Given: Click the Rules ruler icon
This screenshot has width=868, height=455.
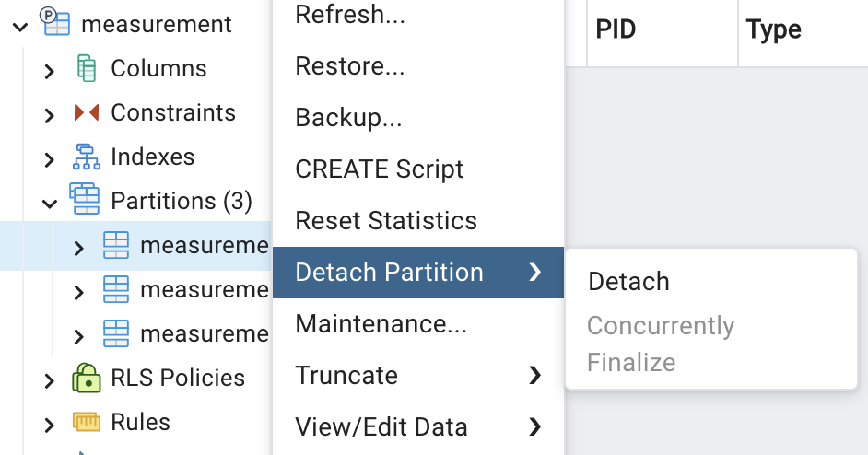Looking at the screenshot, I should click(x=87, y=423).
